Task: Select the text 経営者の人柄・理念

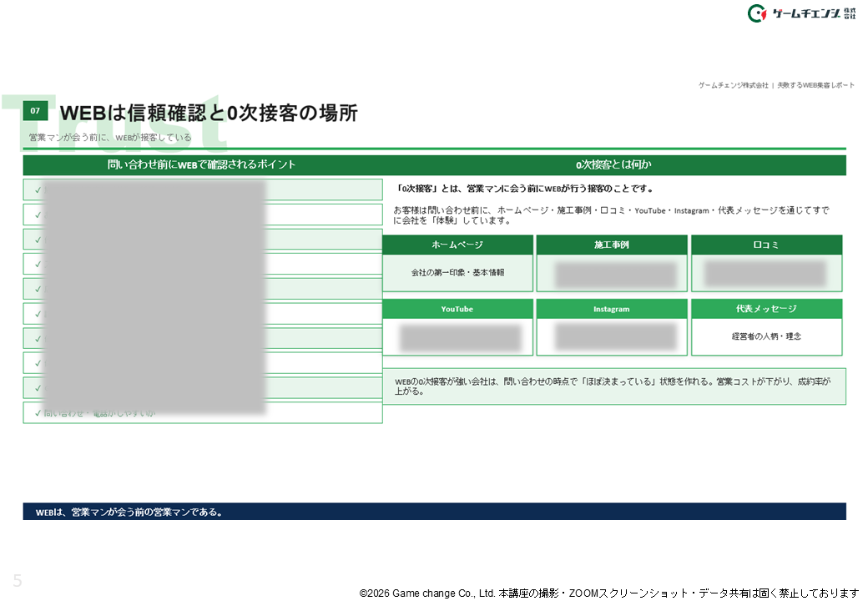Action: [x=766, y=336]
